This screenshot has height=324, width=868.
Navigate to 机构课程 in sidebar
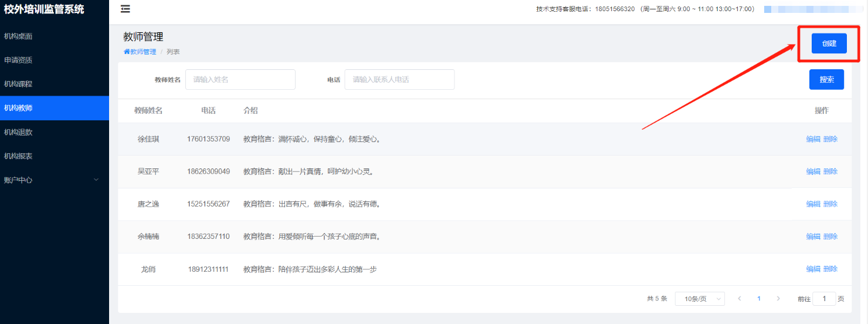click(x=54, y=84)
